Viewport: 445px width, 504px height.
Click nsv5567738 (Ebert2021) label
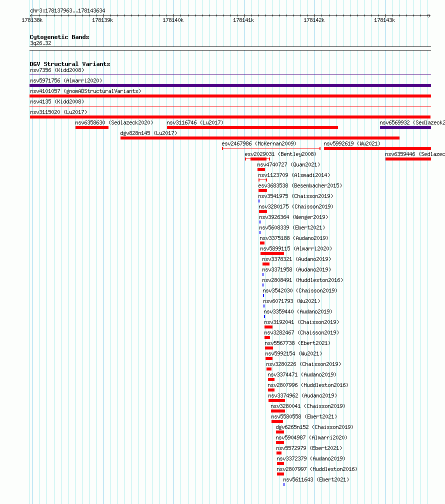297,343
